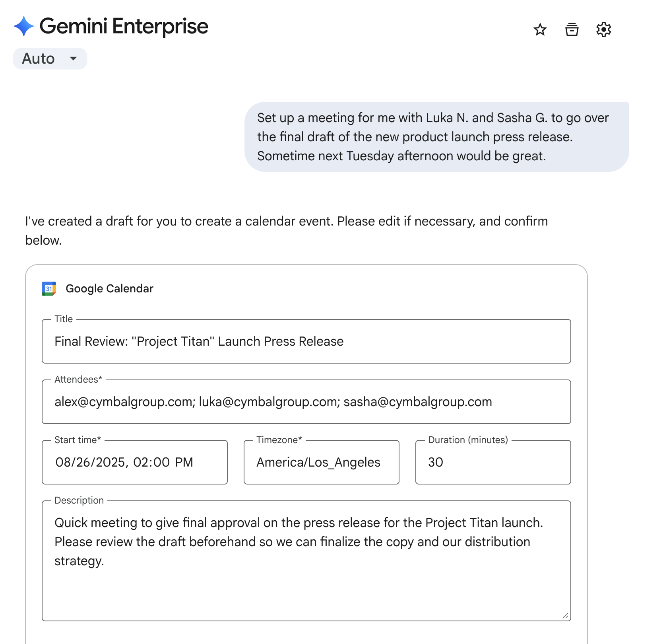Expand the Auto dropdown arrow
Image resolution: width=665 pixels, height=644 pixels.
[x=73, y=58]
